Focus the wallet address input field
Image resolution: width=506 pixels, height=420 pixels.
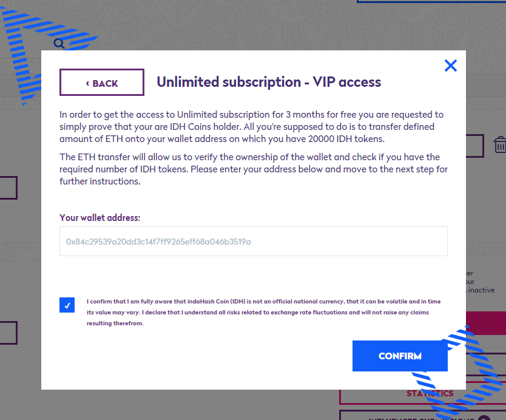[x=254, y=241]
